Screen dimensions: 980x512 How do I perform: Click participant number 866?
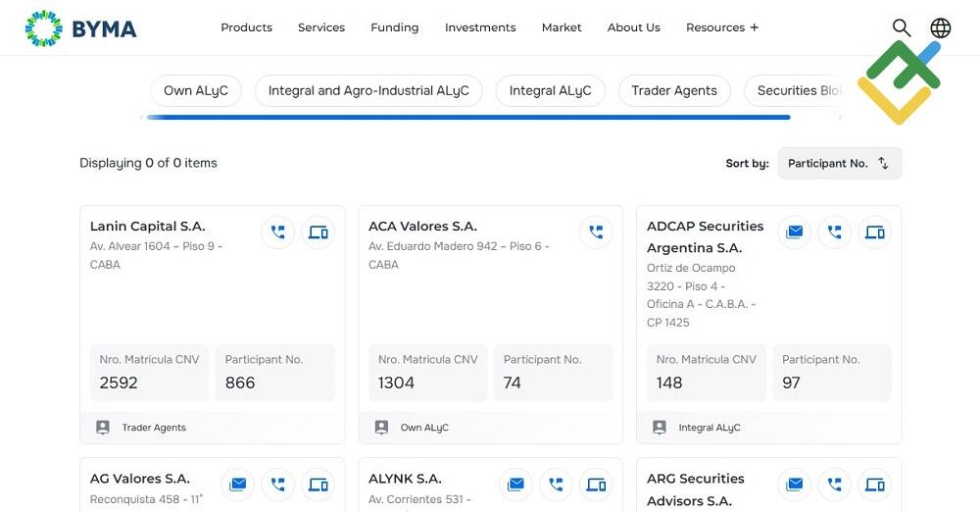click(x=240, y=383)
